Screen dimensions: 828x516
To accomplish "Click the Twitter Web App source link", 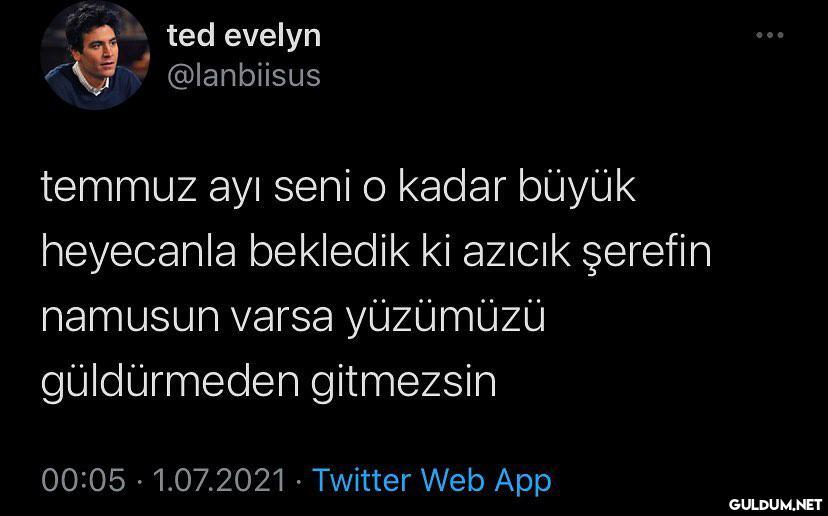I will coord(432,481).
